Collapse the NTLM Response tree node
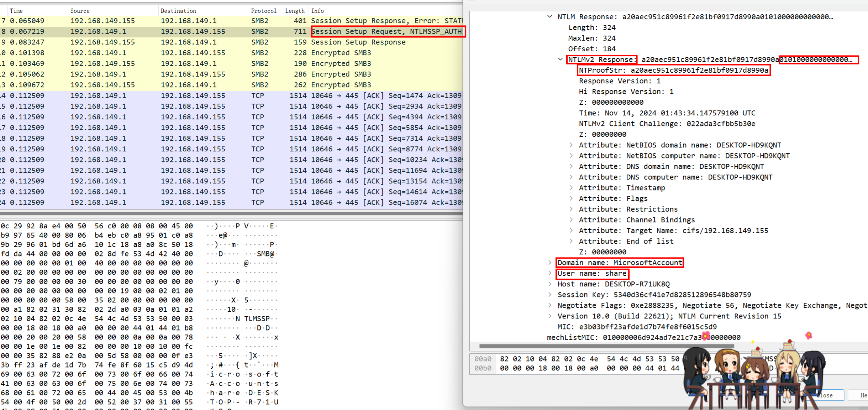The height and width of the screenshot is (410, 868). click(x=550, y=17)
